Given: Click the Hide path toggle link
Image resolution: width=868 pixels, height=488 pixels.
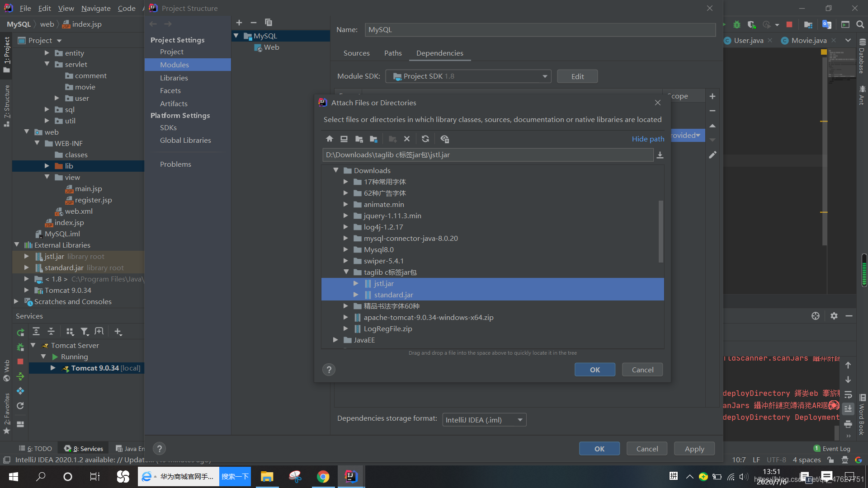Looking at the screenshot, I should [649, 138].
